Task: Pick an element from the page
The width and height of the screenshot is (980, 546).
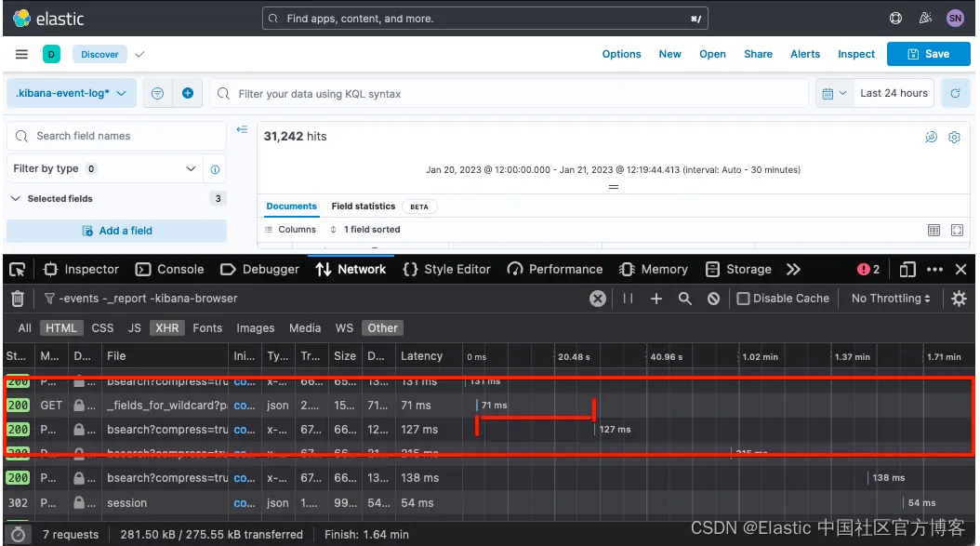Action: click(x=18, y=270)
